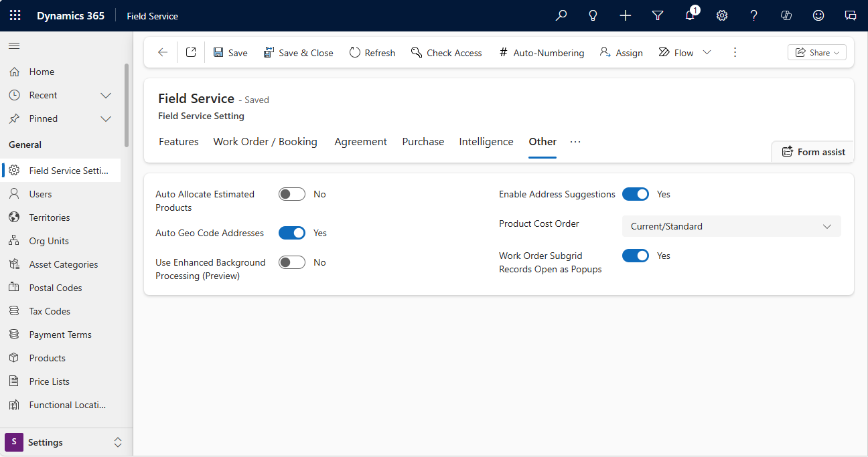Turn off Enable Address Suggestions
This screenshot has height=457, width=868.
click(x=635, y=193)
